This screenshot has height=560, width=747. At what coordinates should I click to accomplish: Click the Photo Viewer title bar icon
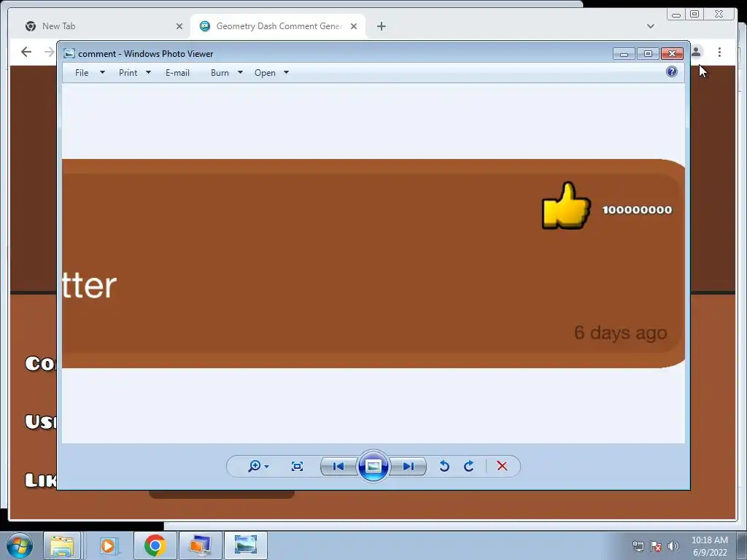[x=69, y=53]
